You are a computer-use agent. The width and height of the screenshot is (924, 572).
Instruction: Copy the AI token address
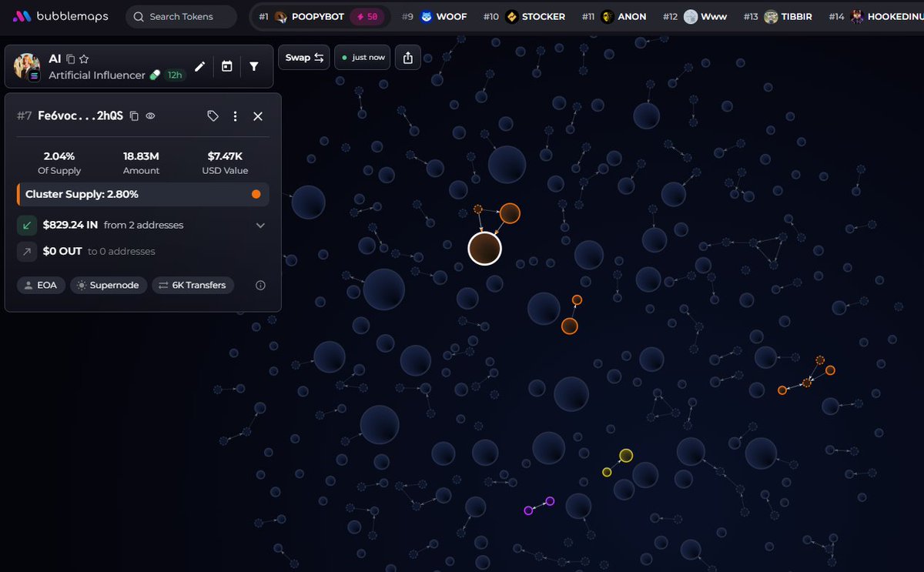(x=70, y=59)
